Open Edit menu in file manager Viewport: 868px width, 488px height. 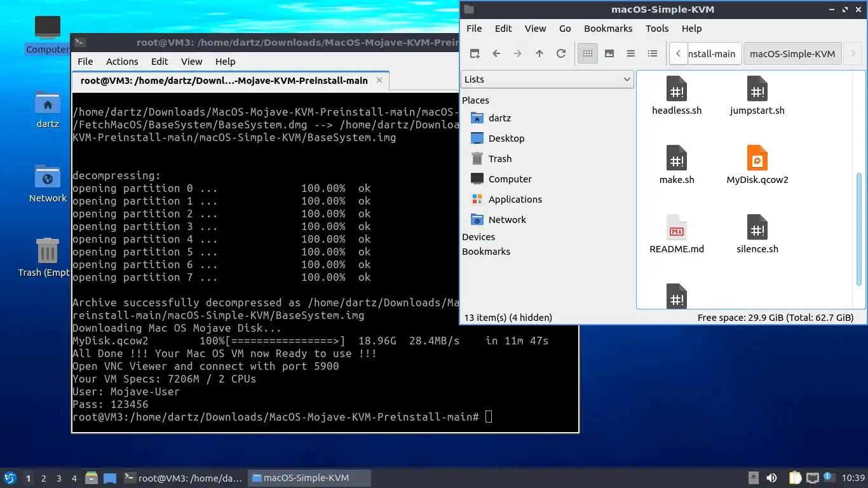[503, 29]
